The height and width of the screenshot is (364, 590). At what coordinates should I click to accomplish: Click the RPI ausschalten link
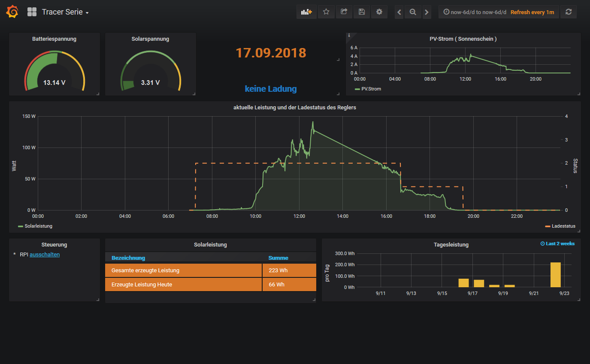tap(45, 255)
